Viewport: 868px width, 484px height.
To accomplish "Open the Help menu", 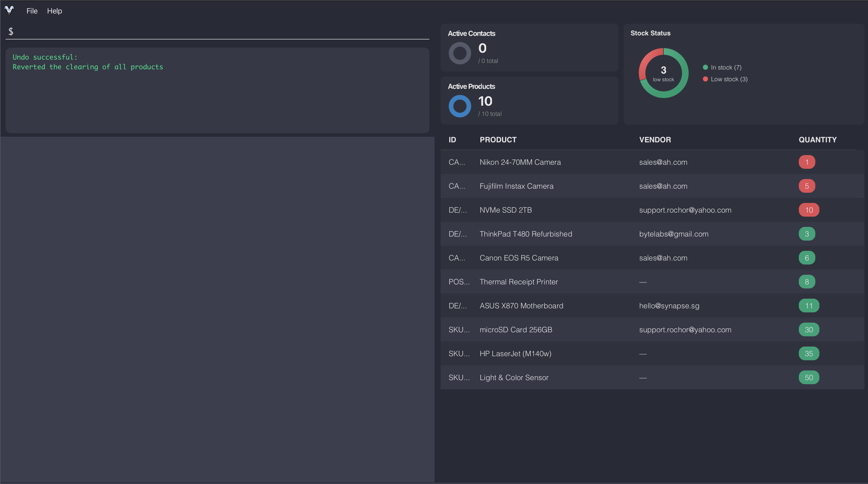I will coord(54,11).
